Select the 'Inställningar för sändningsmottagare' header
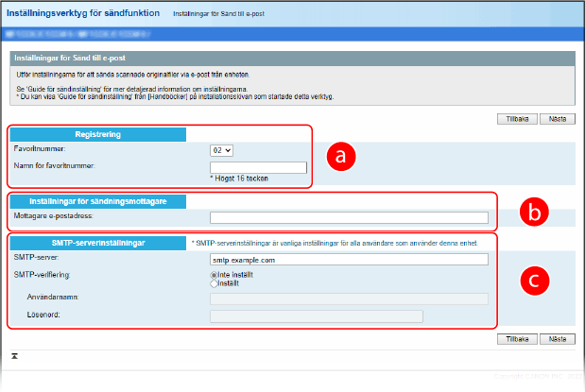This screenshot has height=392, width=585. coord(97,201)
